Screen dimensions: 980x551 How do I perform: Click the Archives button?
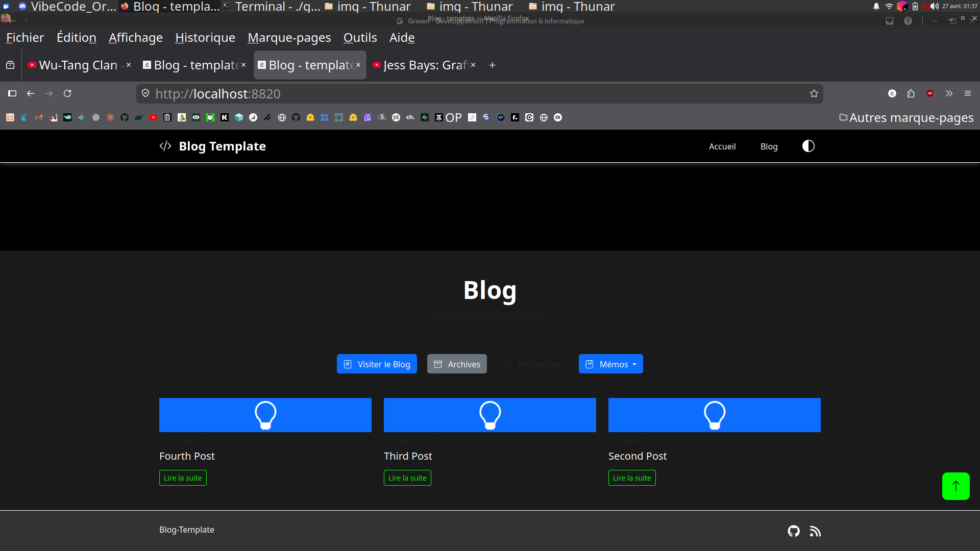coord(457,364)
